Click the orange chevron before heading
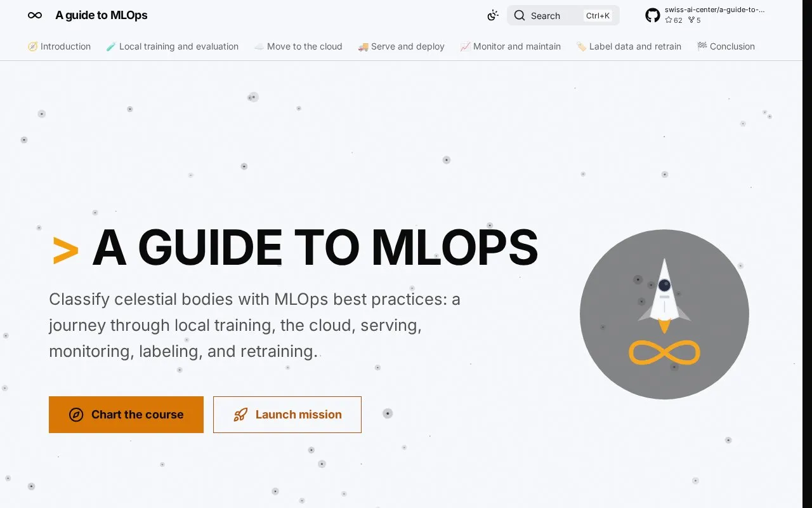Image resolution: width=812 pixels, height=508 pixels. point(65,250)
